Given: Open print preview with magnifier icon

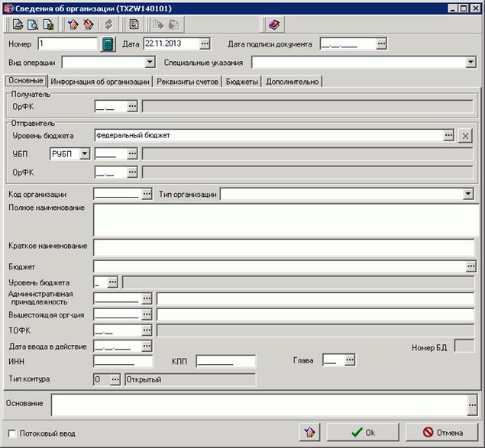Looking at the screenshot, I should pos(33,24).
